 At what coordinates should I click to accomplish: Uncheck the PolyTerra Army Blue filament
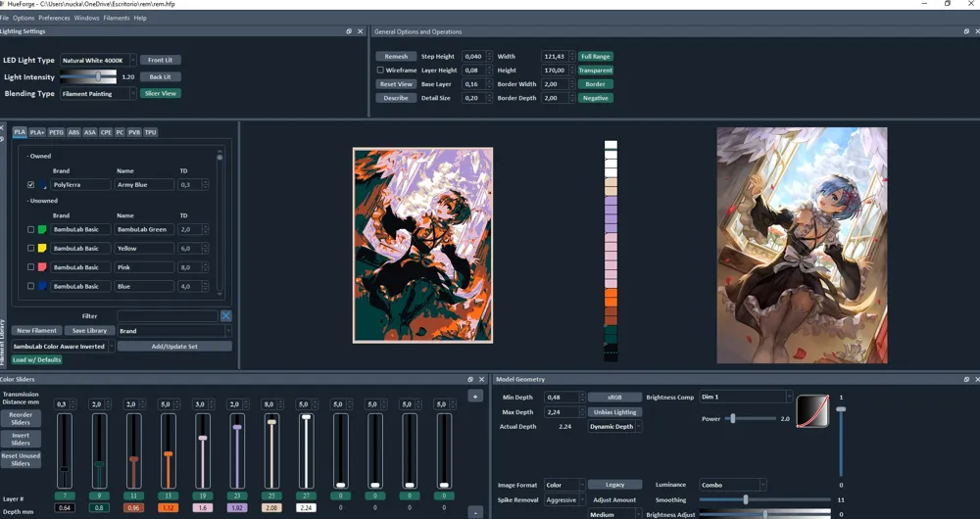click(x=30, y=185)
